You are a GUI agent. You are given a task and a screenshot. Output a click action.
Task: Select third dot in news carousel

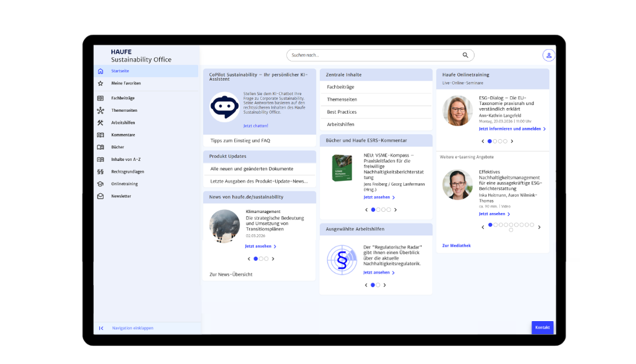point(266,259)
